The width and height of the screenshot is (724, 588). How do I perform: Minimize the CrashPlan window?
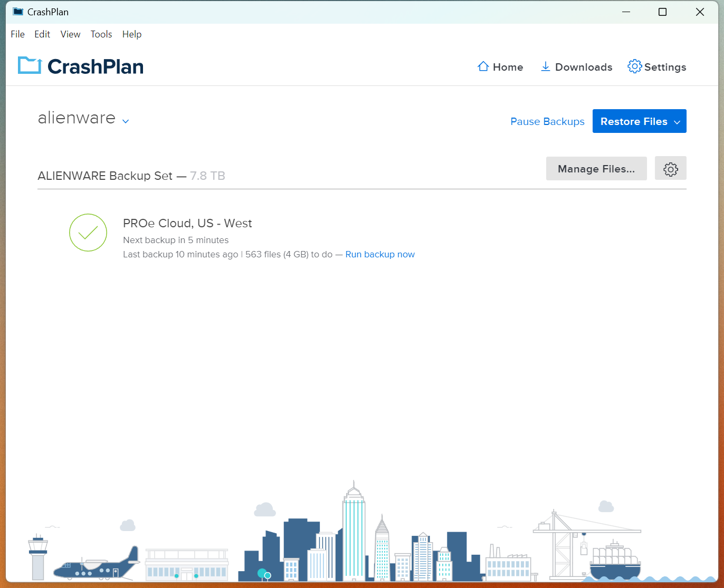[626, 12]
